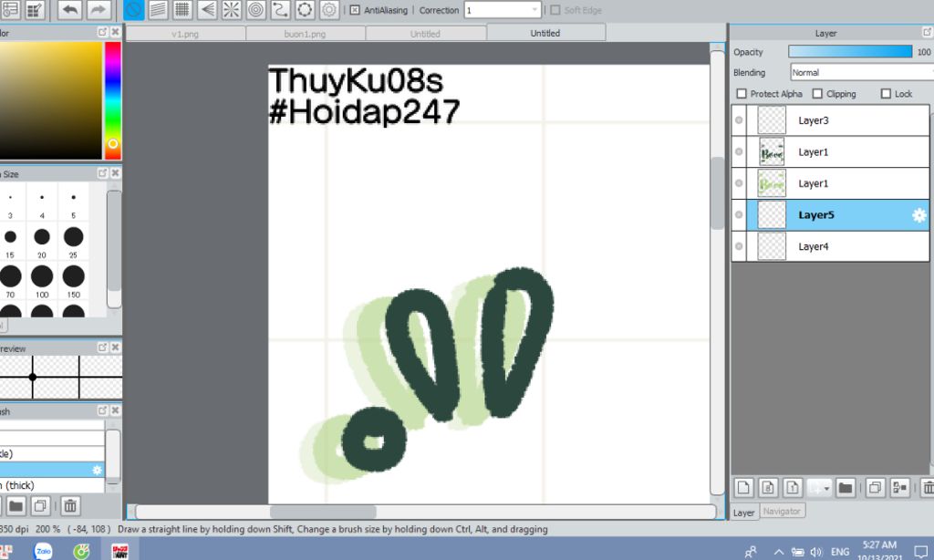Toggle visibility of Layer4

tap(739, 246)
